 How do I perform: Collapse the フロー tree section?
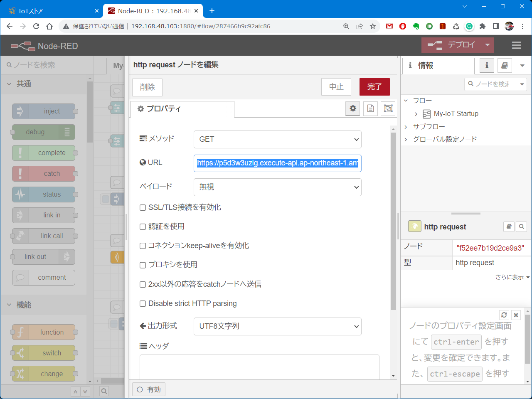coord(406,101)
